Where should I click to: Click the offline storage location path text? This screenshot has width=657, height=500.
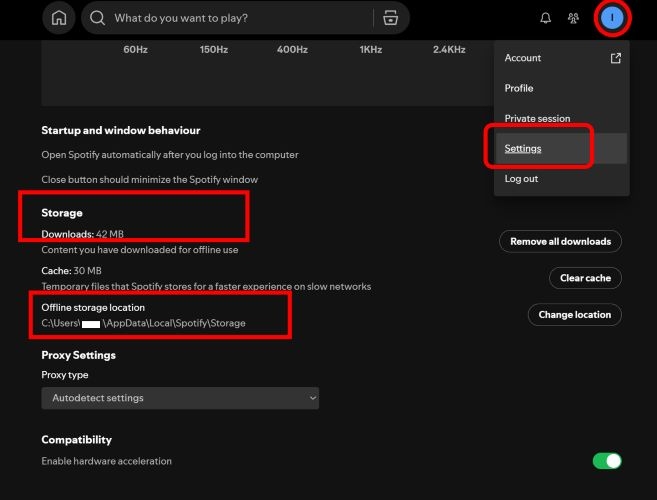(x=143, y=323)
